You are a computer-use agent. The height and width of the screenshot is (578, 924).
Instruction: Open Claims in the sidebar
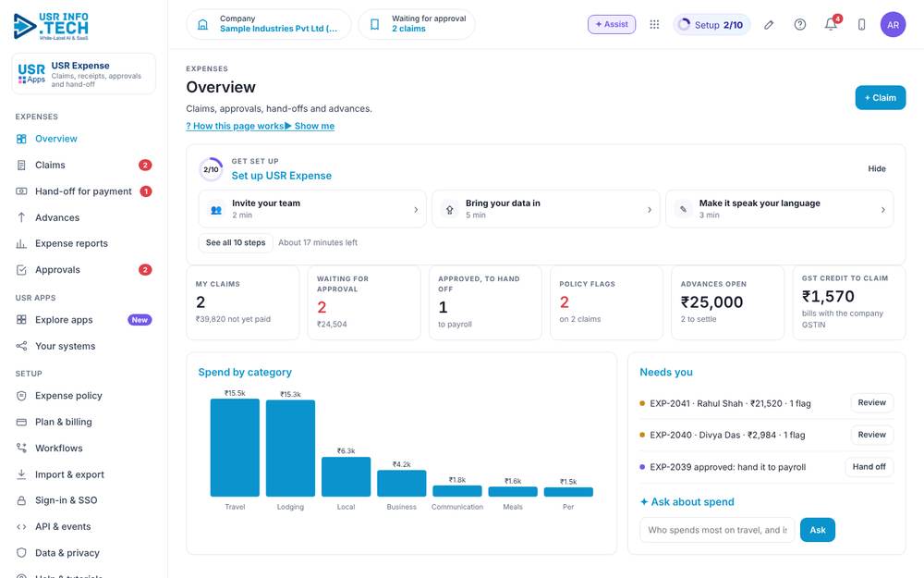84,166
